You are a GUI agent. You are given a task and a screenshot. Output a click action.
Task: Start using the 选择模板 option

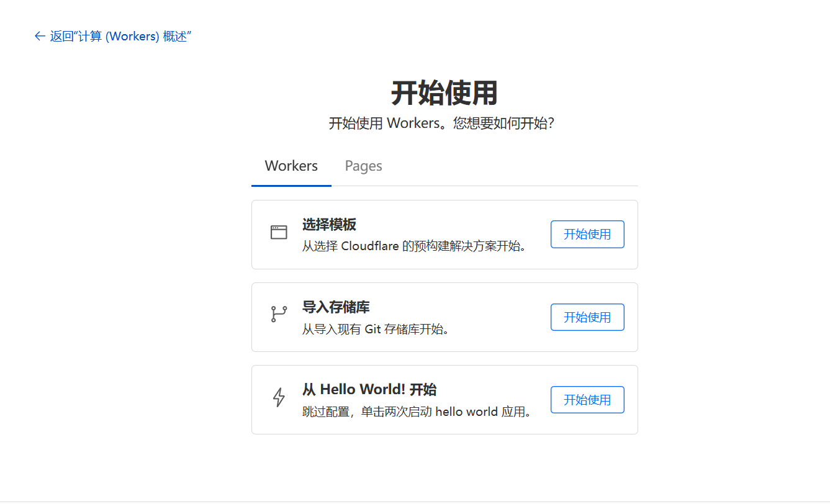587,234
